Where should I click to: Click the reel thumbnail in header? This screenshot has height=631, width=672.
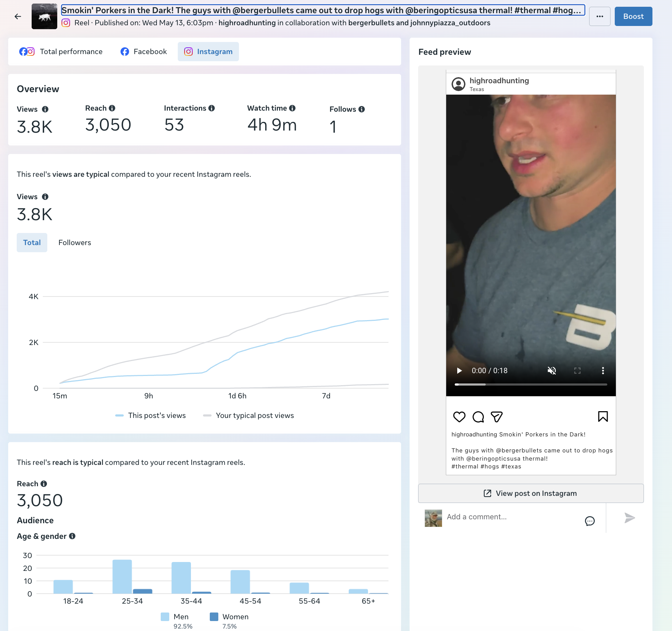pyautogui.click(x=44, y=16)
